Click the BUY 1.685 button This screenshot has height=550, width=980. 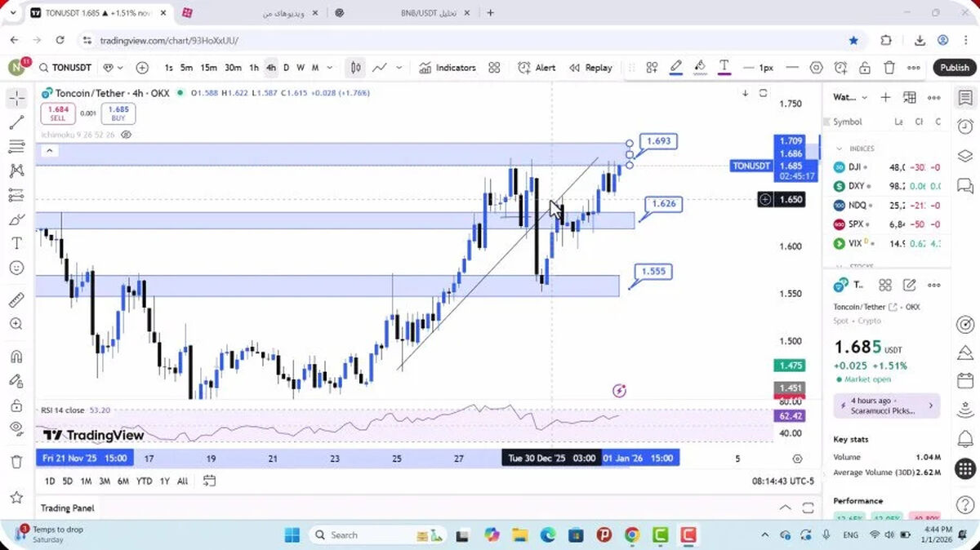[118, 113]
